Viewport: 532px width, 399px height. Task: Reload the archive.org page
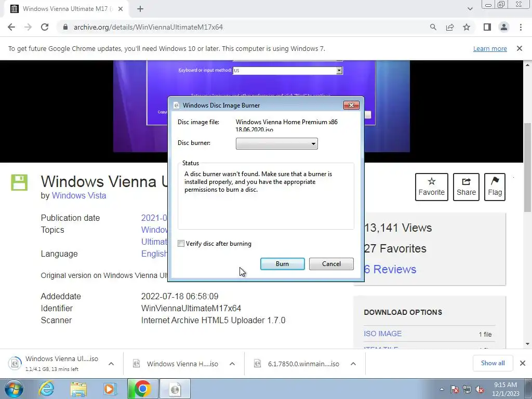[x=45, y=27]
